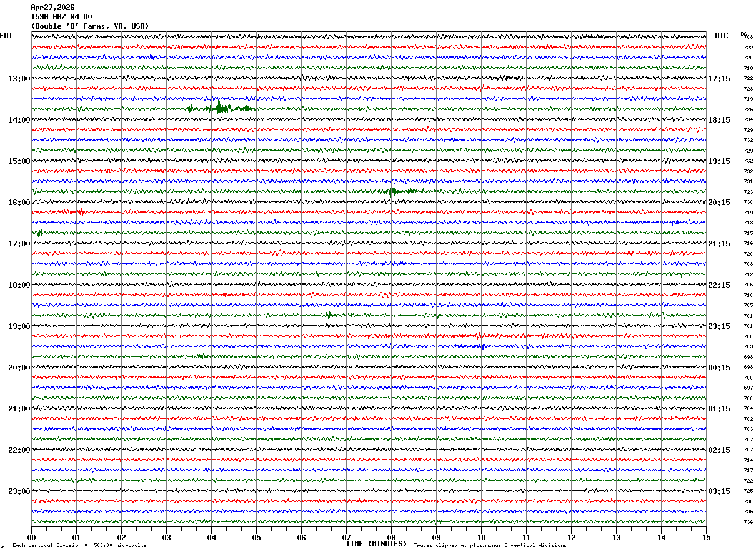Click the TIME (MINUTES) axis label
The width and height of the screenshot is (756, 554).
point(376,544)
